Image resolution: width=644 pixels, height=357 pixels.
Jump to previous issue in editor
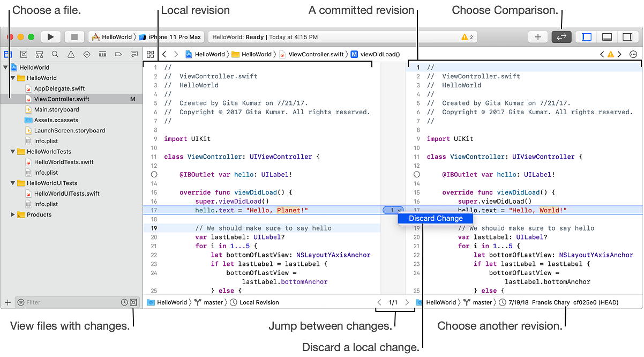click(x=602, y=54)
